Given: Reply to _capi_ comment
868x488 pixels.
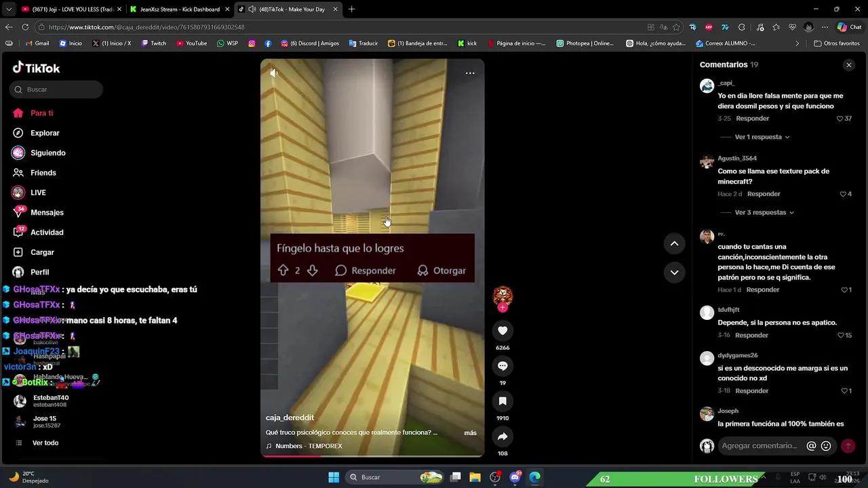Looking at the screenshot, I should pos(752,119).
